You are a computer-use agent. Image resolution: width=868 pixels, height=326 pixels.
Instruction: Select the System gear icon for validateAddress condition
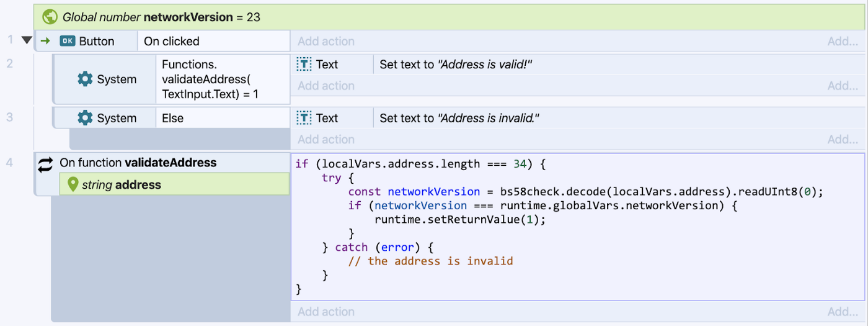(x=85, y=79)
